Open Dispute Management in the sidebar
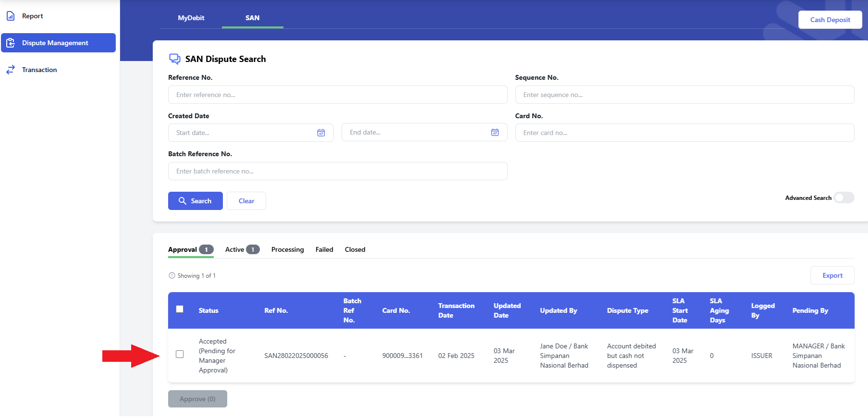Screen dimensions: 868x419 (x=58, y=43)
